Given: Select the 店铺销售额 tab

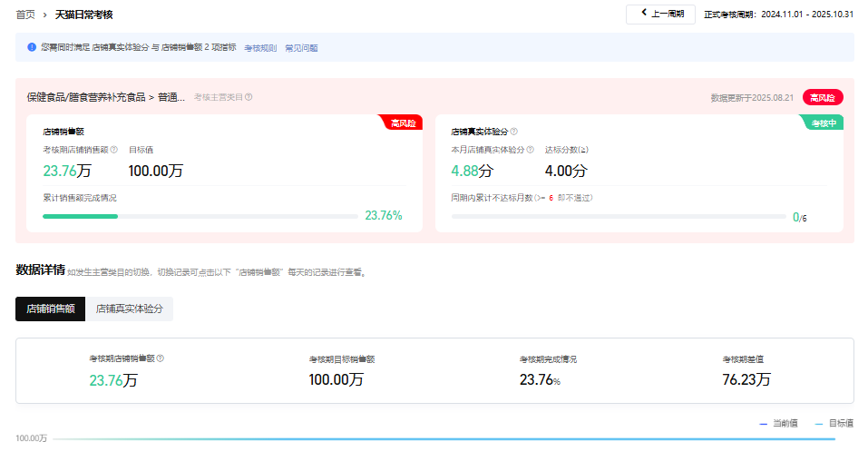Looking at the screenshot, I should pyautogui.click(x=50, y=309).
